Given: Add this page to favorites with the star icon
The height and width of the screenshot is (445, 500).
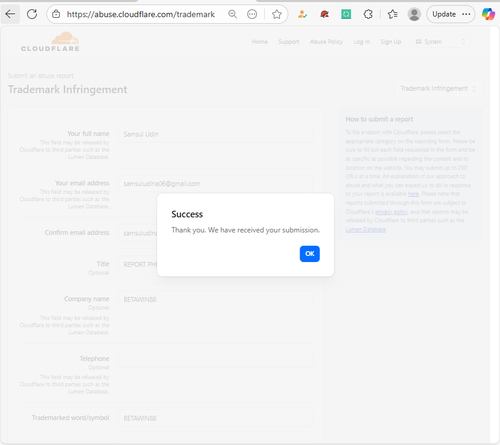Looking at the screenshot, I should 277,14.
